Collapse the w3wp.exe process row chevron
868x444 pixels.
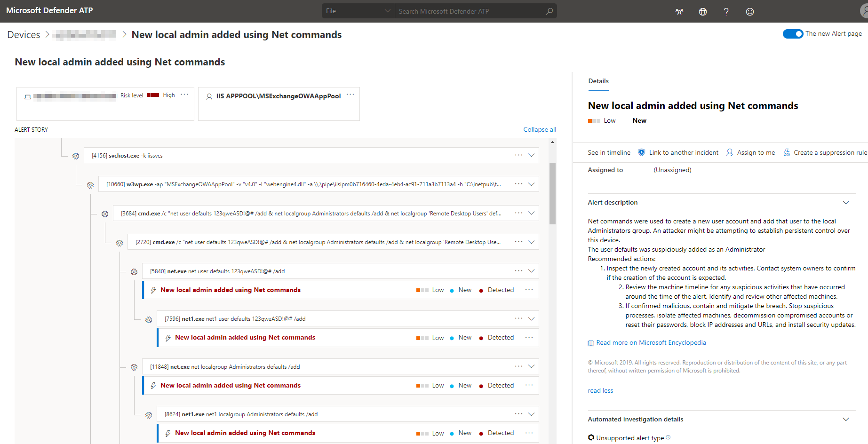point(532,184)
